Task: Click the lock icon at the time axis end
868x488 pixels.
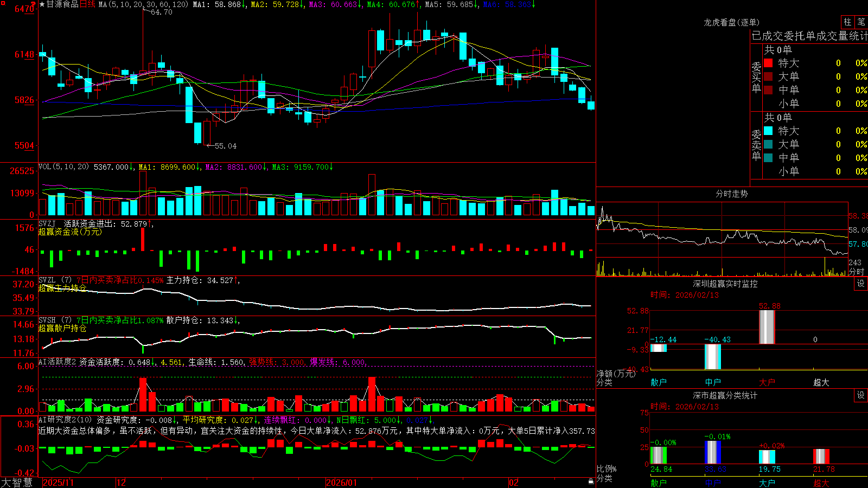Action: [591, 481]
